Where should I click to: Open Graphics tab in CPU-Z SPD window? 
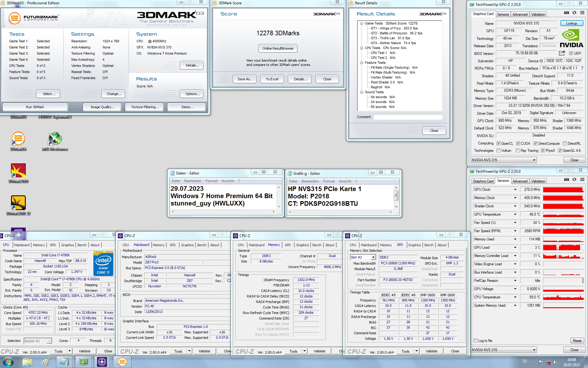point(414,245)
